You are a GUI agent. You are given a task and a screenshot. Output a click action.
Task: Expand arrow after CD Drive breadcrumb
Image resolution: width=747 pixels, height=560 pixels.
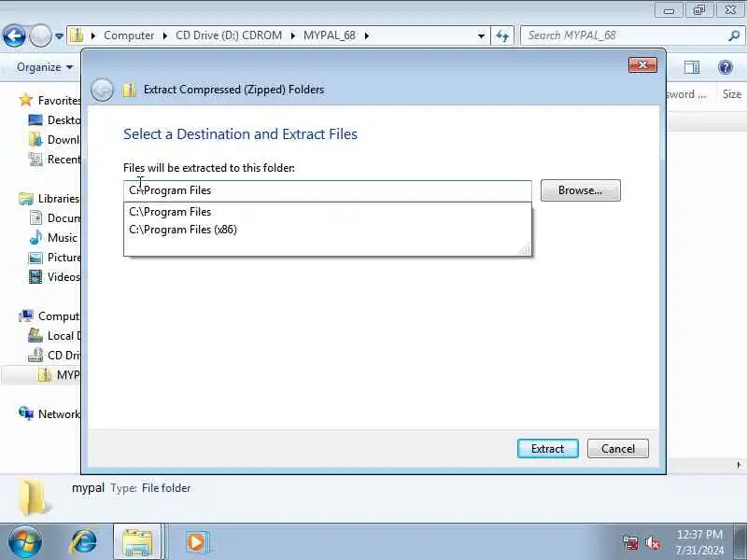point(292,35)
